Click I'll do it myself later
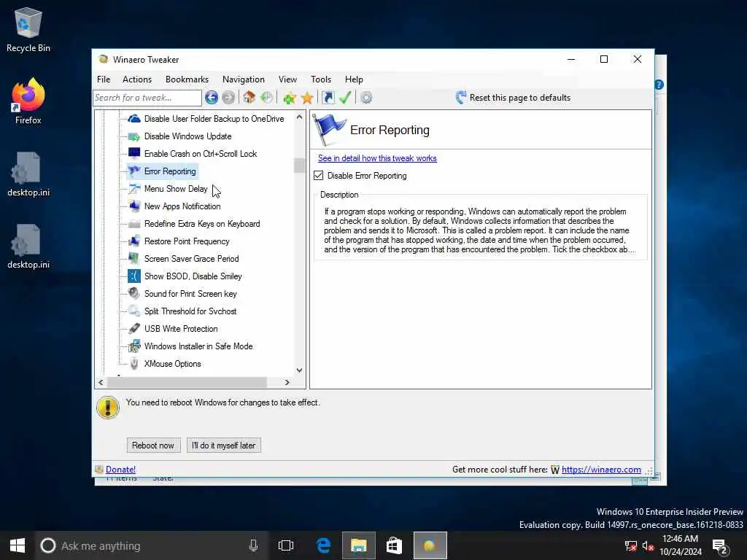 click(224, 446)
